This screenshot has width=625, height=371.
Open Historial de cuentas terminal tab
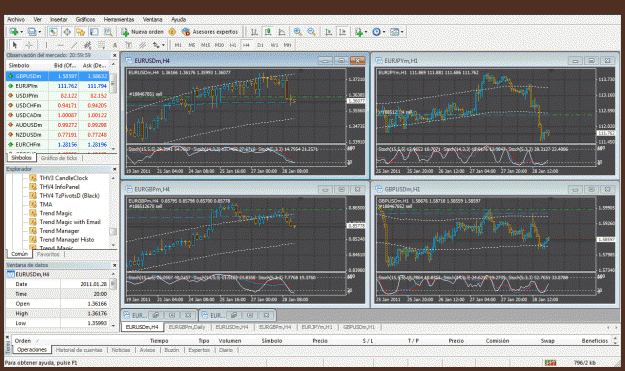coord(79,350)
